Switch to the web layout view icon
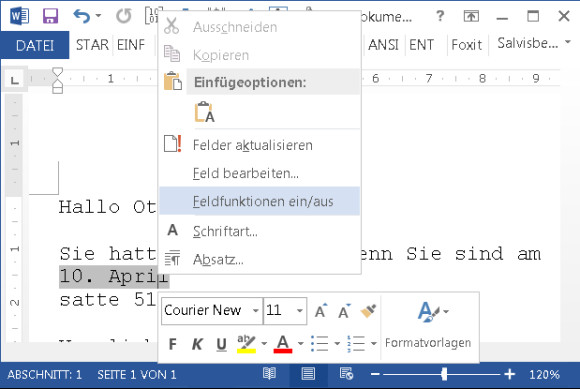Screen dimensions: 580x389 [346, 374]
